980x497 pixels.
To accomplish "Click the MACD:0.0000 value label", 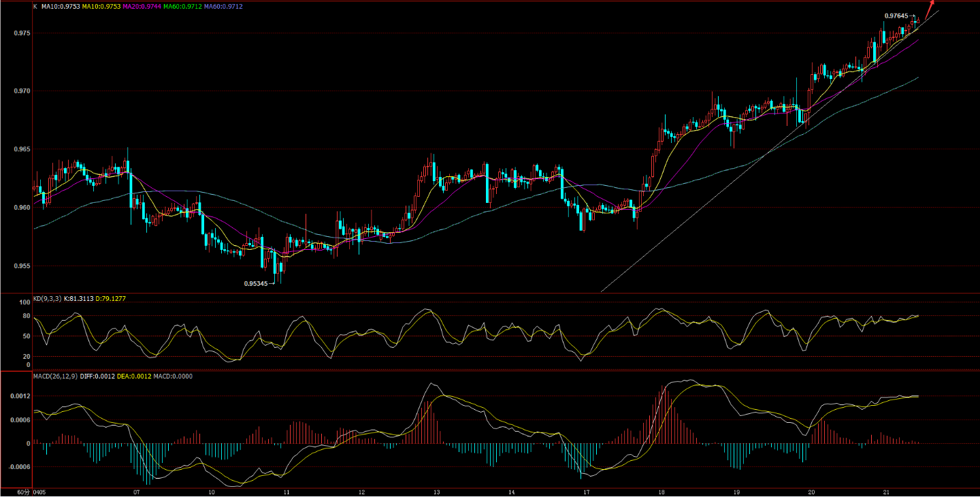I will [x=173, y=376].
